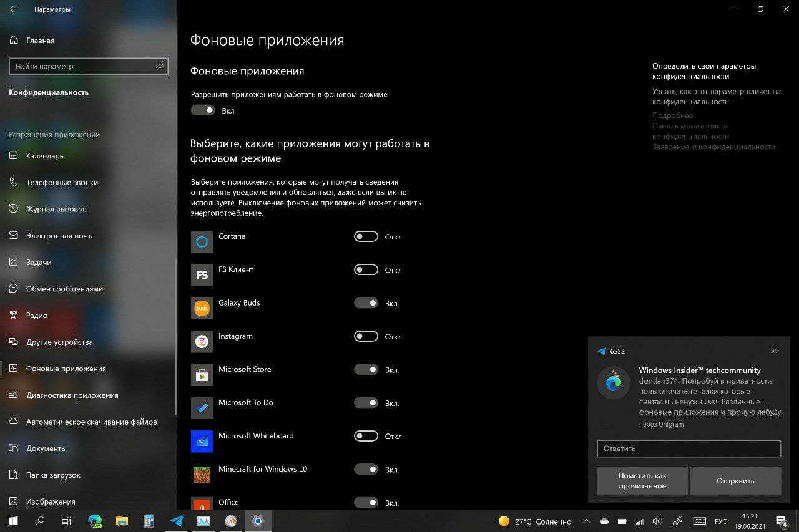
Task: Go back with the Settings back arrow
Action: click(x=14, y=9)
